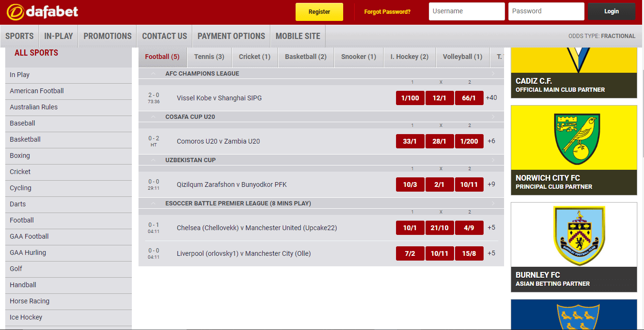Select 4/9 odds Manchester United (Upcake22)

(x=469, y=228)
